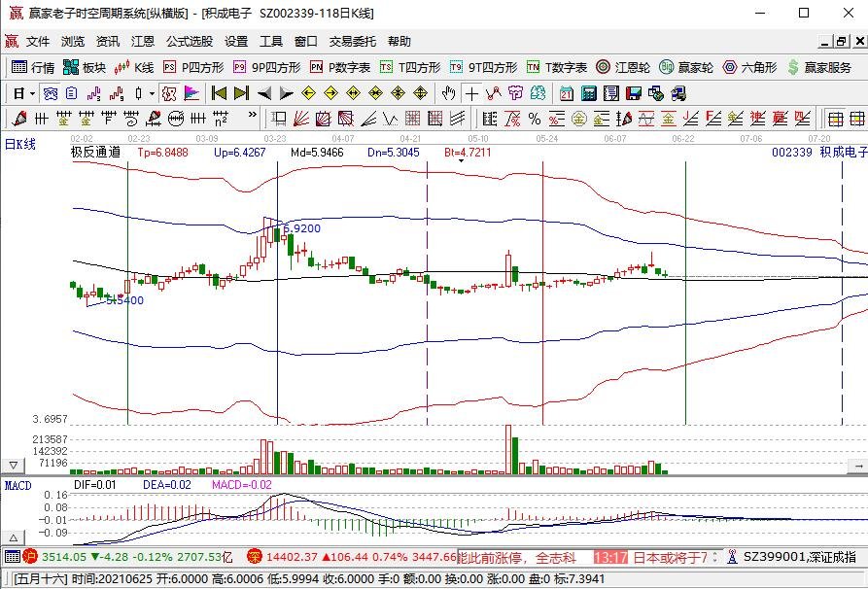868x589 pixels.
Task: Select the Gann angle lines icon
Action: 368,118
